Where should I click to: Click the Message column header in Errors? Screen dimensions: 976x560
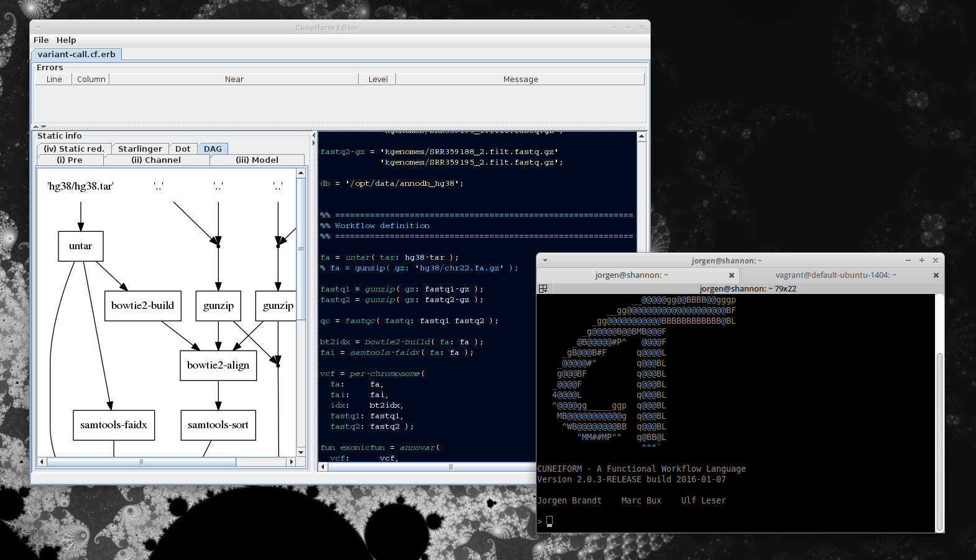click(521, 79)
